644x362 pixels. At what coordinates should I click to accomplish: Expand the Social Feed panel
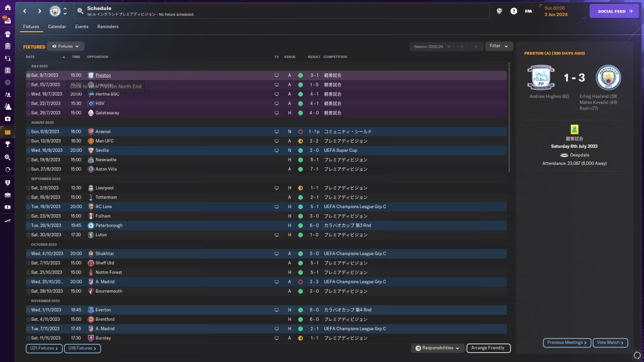point(614,11)
